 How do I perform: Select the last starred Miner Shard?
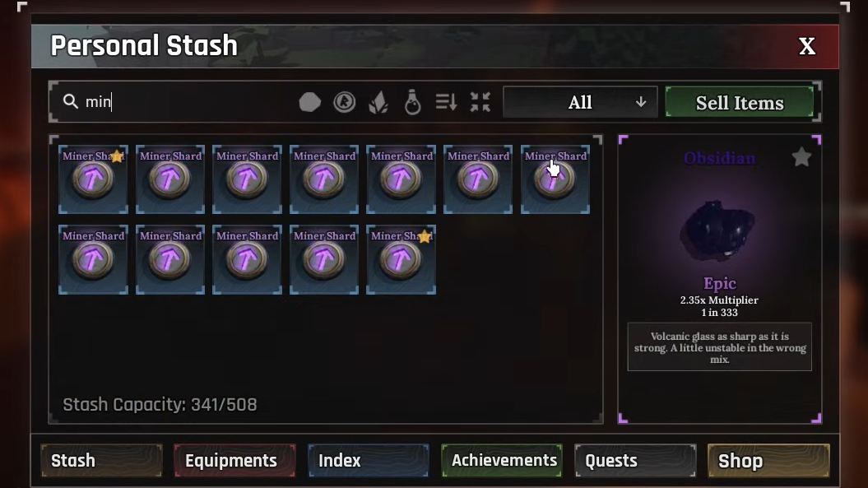tap(401, 259)
